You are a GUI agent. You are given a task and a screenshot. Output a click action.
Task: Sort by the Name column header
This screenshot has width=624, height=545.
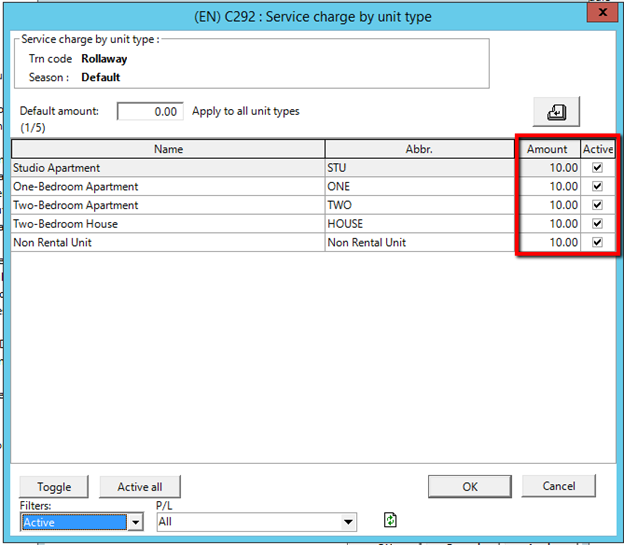coord(168,149)
